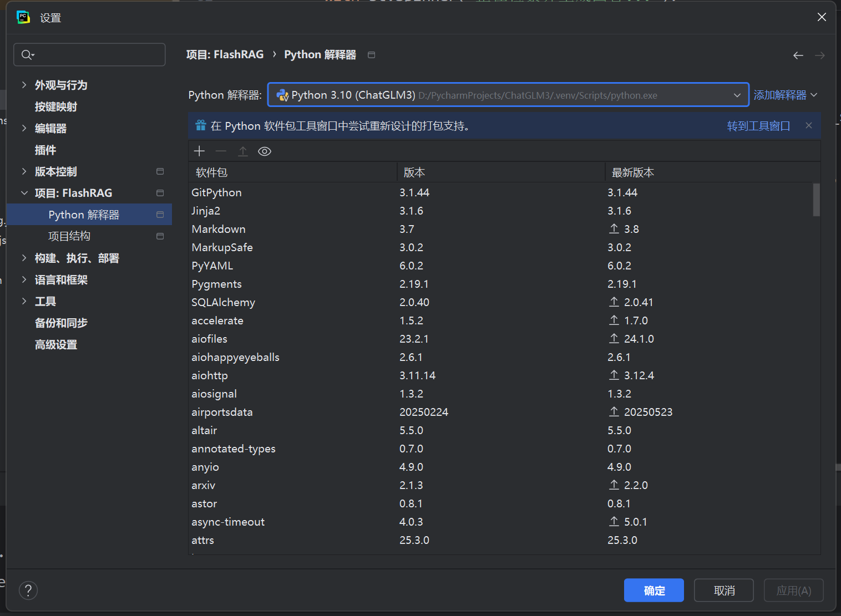Click the package list vertical scrollbar
The image size is (841, 616).
click(x=817, y=200)
